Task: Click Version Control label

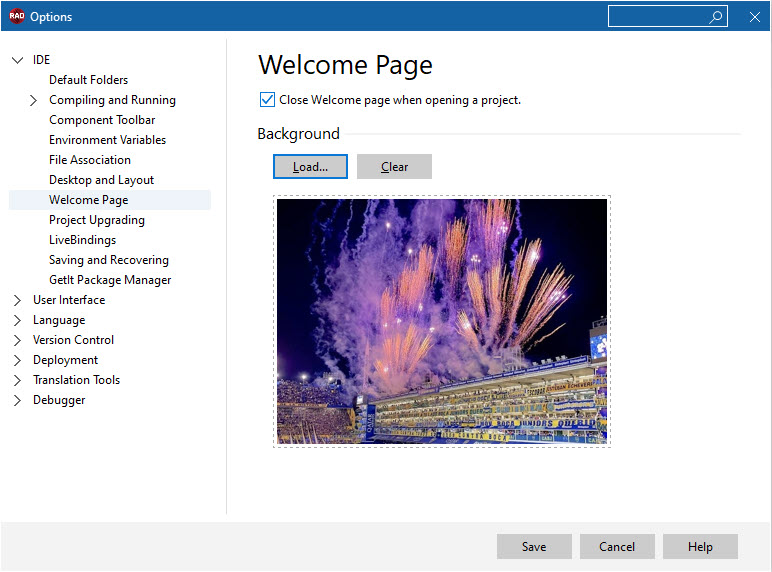Action: [73, 340]
